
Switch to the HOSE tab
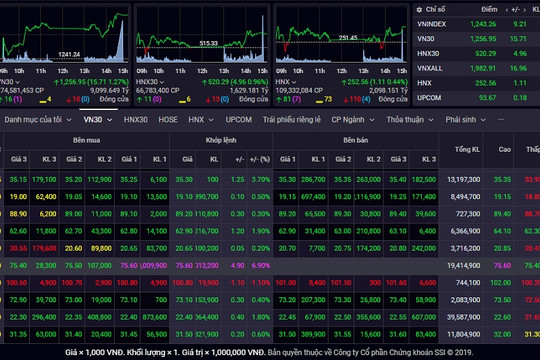[x=168, y=120]
